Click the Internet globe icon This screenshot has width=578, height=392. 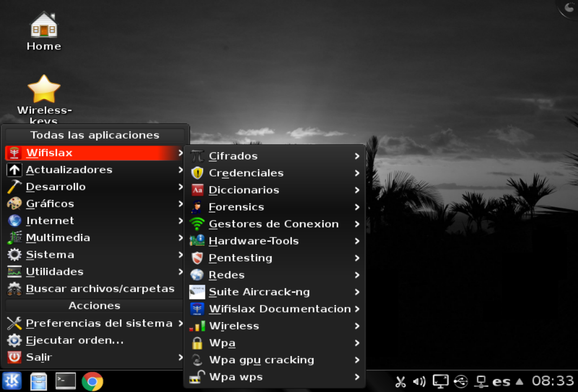pyautogui.click(x=14, y=221)
